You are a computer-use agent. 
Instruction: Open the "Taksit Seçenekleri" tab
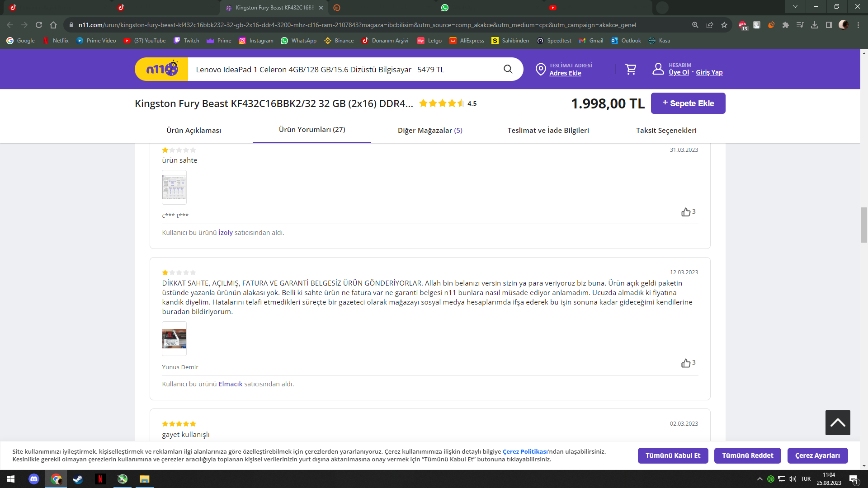(x=666, y=130)
